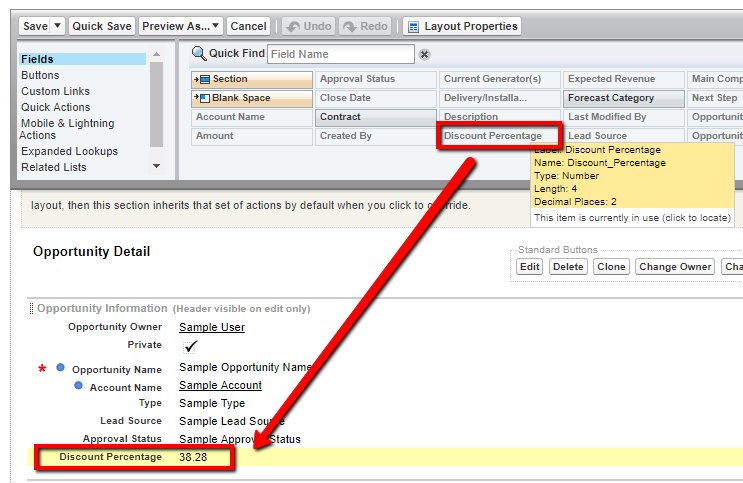The height and width of the screenshot is (483, 743).
Task: Select the Description palette field
Action: pyautogui.click(x=500, y=117)
